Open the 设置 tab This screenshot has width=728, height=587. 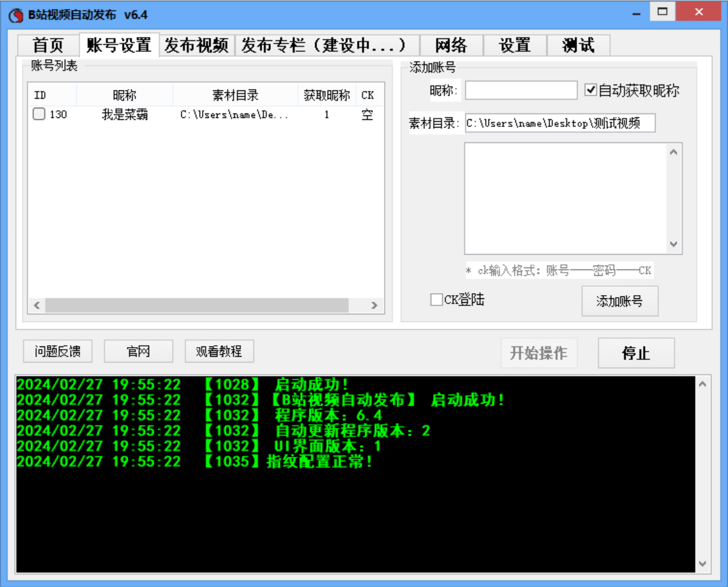(515, 46)
